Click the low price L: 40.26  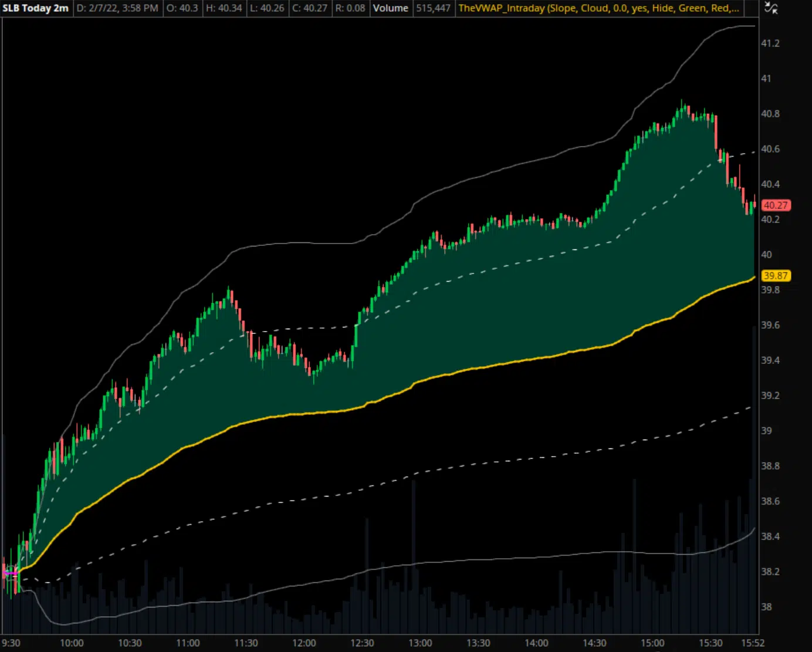pos(267,8)
